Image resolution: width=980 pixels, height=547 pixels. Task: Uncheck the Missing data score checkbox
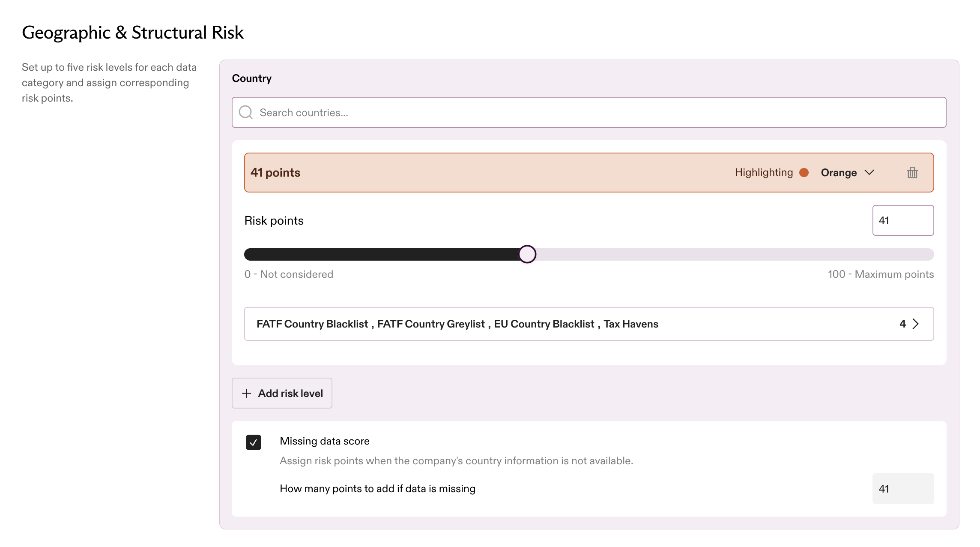click(254, 442)
